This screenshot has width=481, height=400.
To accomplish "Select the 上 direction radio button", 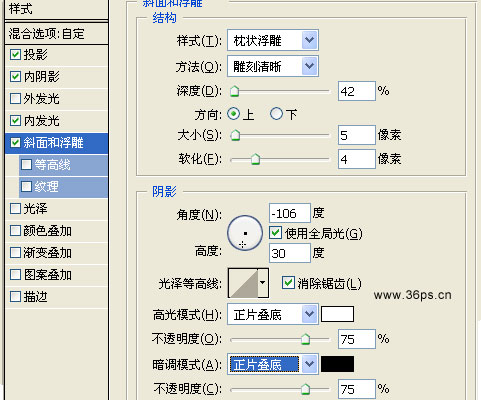I will (233, 114).
